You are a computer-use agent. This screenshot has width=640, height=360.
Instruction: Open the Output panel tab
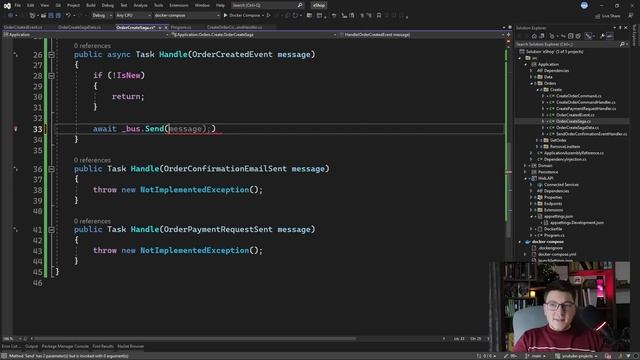click(31, 347)
